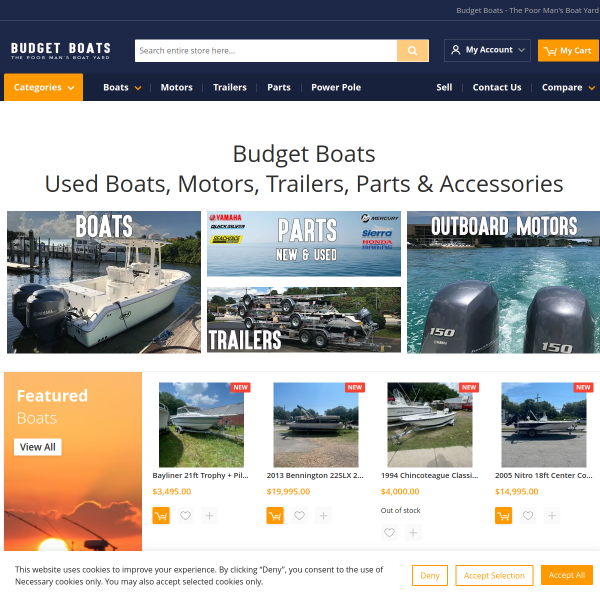Viewport: 600px width, 600px height.
Task: Click the Bayliner 21ft Trophy photo
Action: 201,425
